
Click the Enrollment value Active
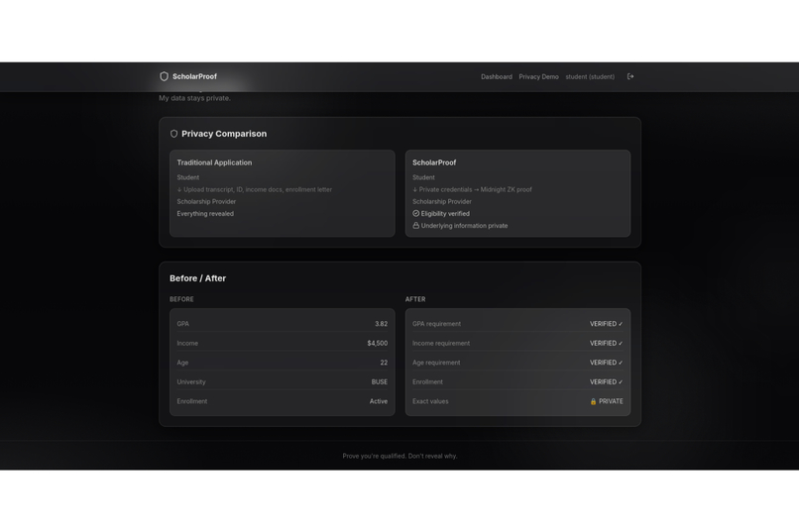click(379, 401)
